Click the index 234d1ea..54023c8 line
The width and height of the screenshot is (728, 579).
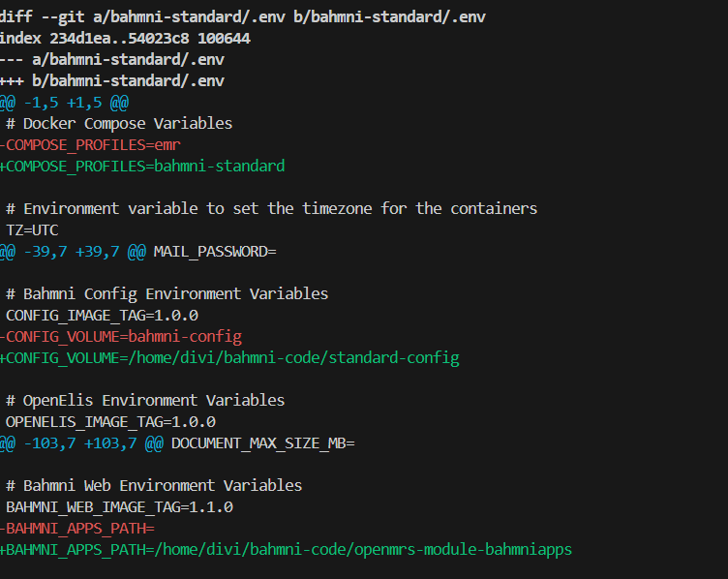[x=125, y=38]
